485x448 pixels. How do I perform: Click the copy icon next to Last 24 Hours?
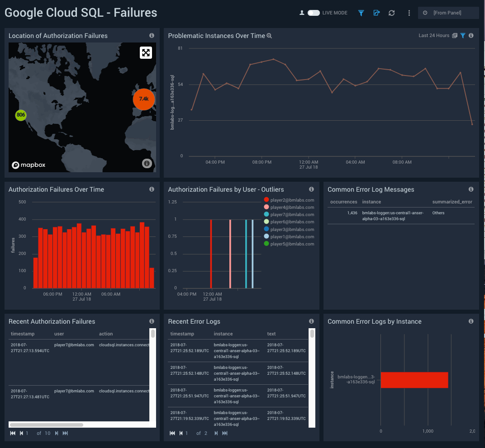click(x=455, y=35)
